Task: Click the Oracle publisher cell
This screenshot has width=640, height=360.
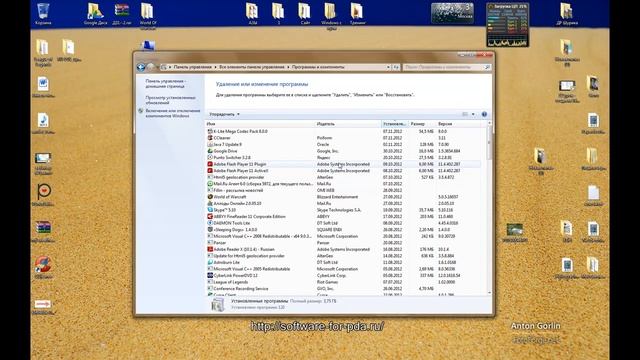Action: tap(322, 144)
